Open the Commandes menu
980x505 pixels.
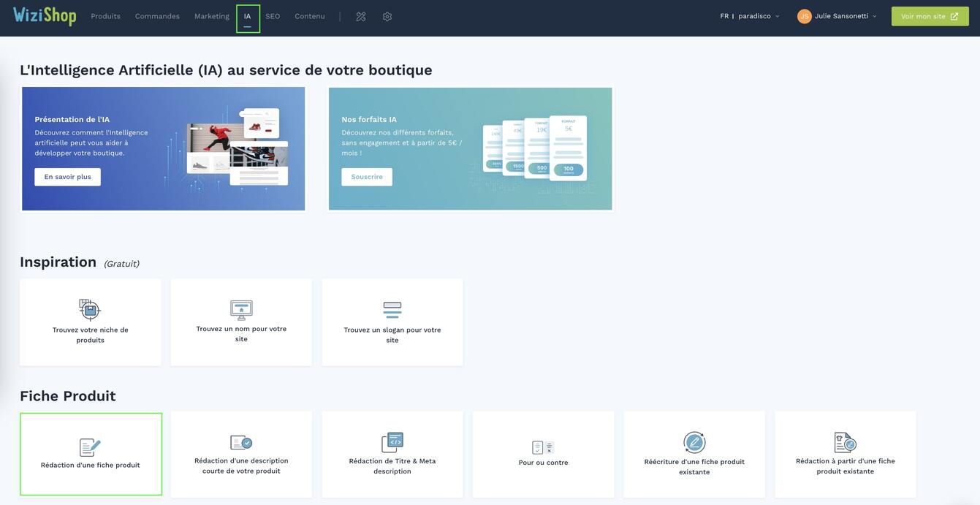(157, 16)
